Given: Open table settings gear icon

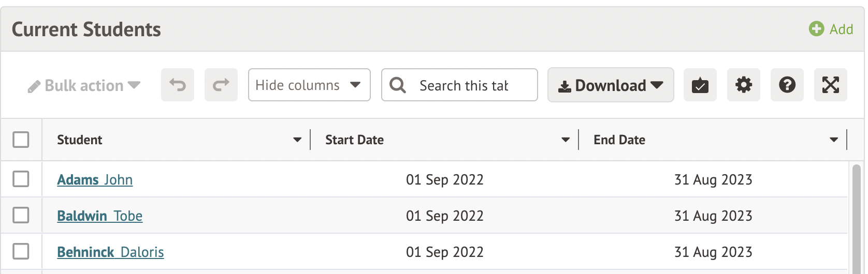Looking at the screenshot, I should point(744,85).
